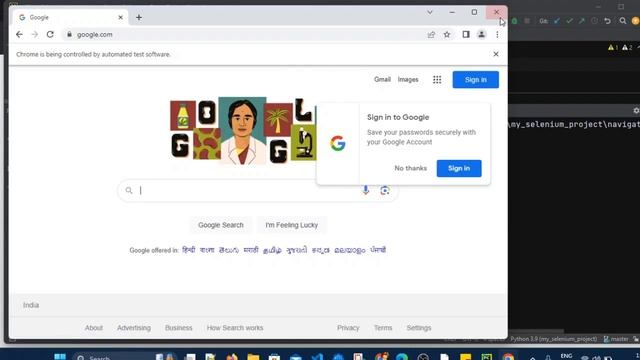Open the Gmail link
640x360 pixels.
[382, 80]
